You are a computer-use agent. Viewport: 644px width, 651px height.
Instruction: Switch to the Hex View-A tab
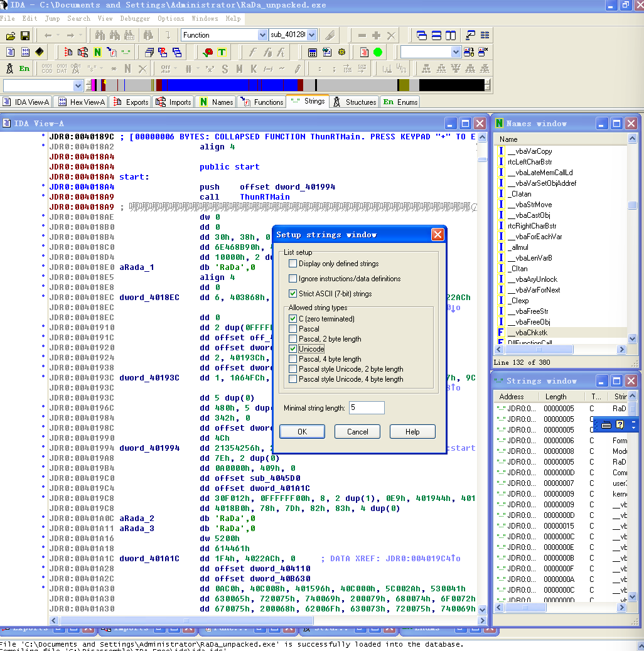pyautogui.click(x=82, y=102)
